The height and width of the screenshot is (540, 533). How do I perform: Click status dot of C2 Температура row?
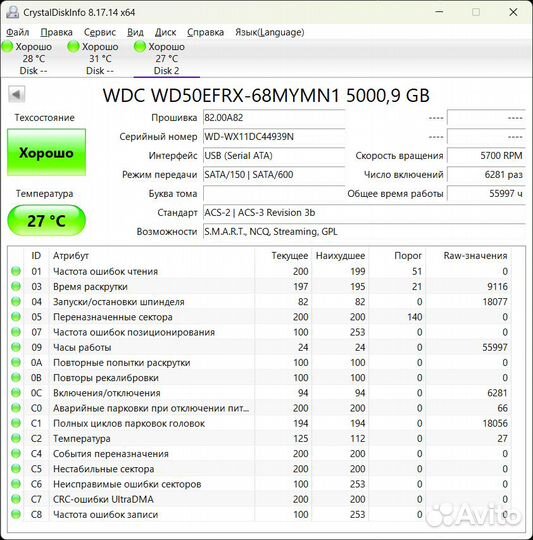coord(16,438)
